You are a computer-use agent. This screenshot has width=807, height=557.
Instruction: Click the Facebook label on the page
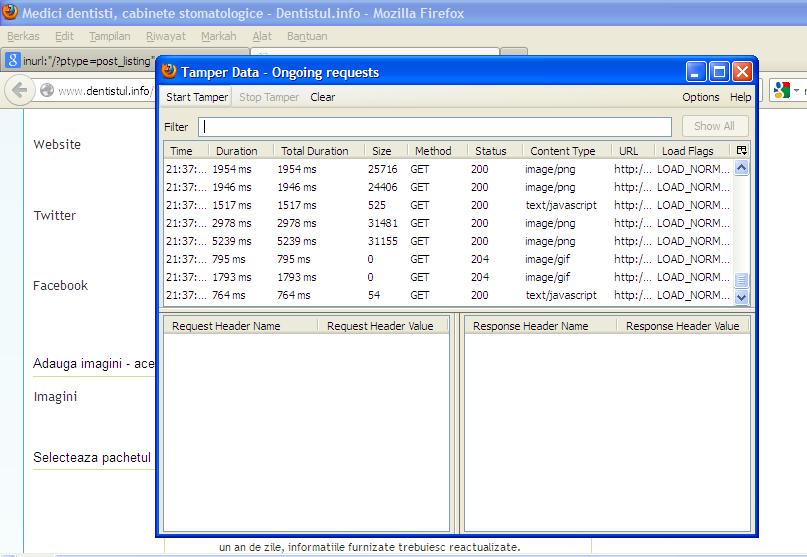click(x=60, y=285)
